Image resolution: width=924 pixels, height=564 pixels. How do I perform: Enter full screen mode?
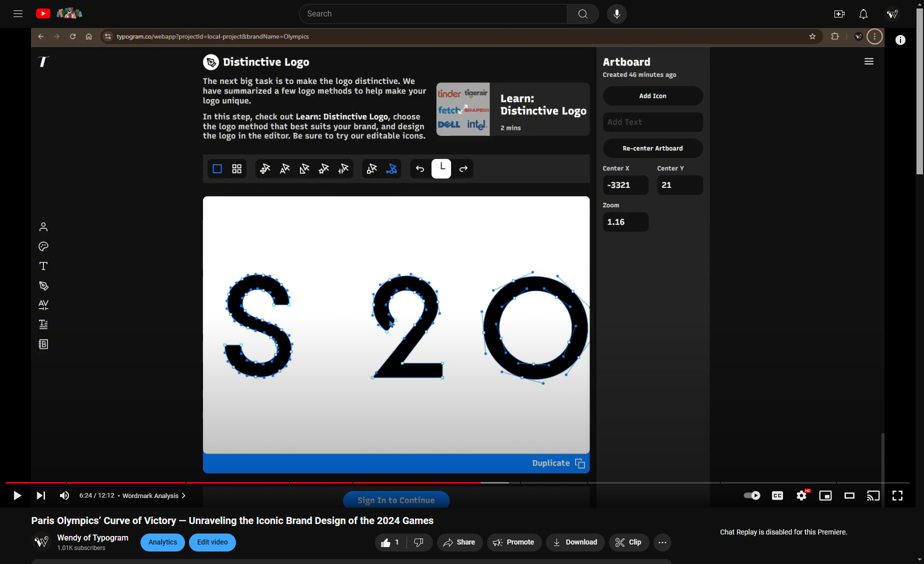pos(897,496)
